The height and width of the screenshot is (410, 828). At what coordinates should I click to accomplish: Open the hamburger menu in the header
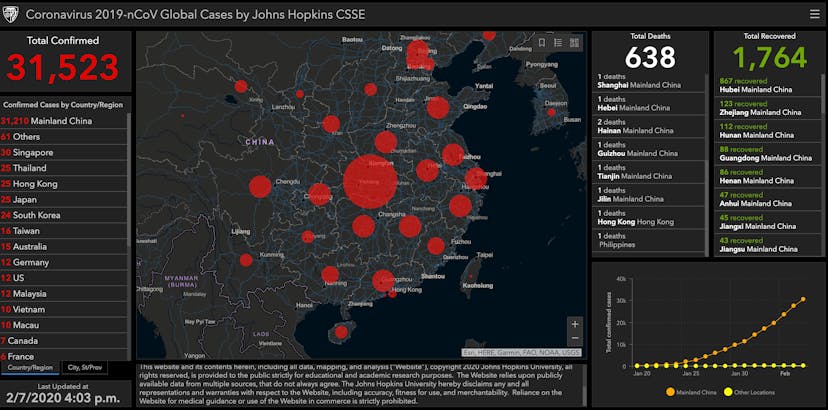(x=814, y=14)
